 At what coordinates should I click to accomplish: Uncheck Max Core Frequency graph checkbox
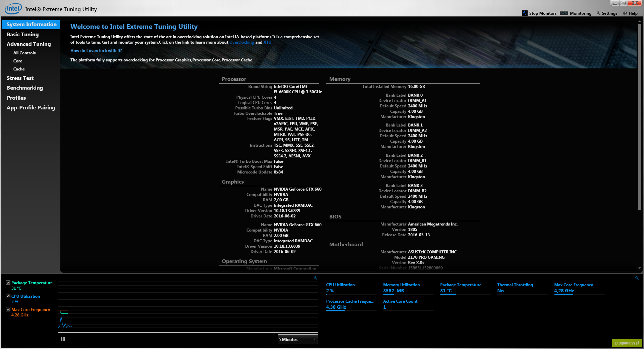point(8,309)
